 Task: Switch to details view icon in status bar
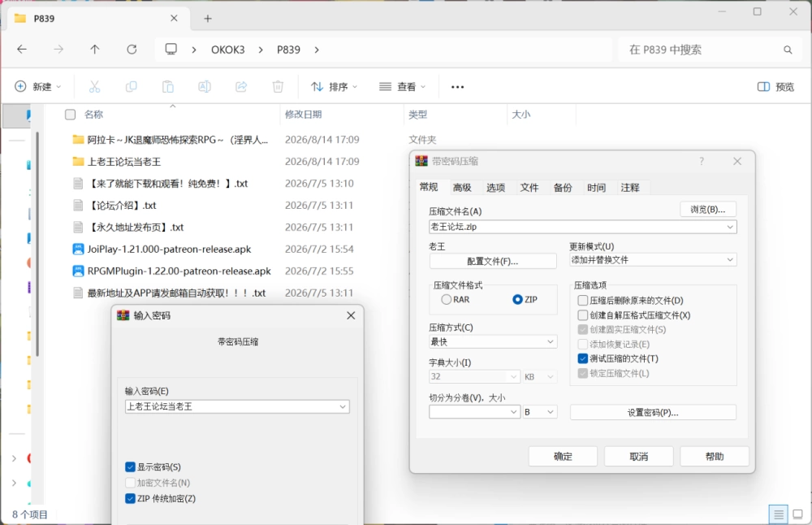click(779, 514)
